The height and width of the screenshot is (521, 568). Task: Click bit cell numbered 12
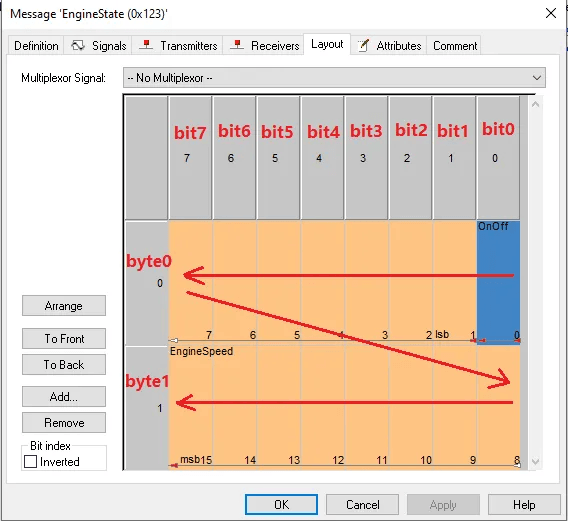[x=323, y=408]
